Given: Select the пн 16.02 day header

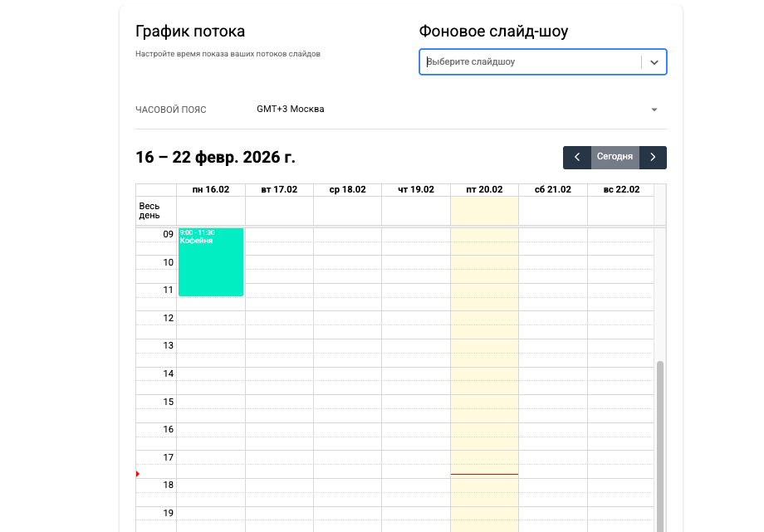Looking at the screenshot, I should point(211,190).
